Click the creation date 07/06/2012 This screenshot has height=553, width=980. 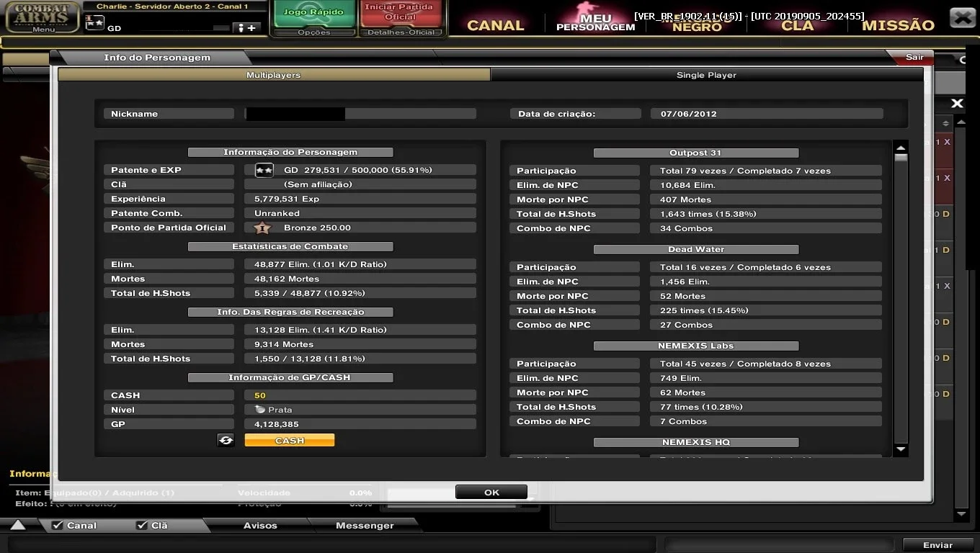(767, 114)
